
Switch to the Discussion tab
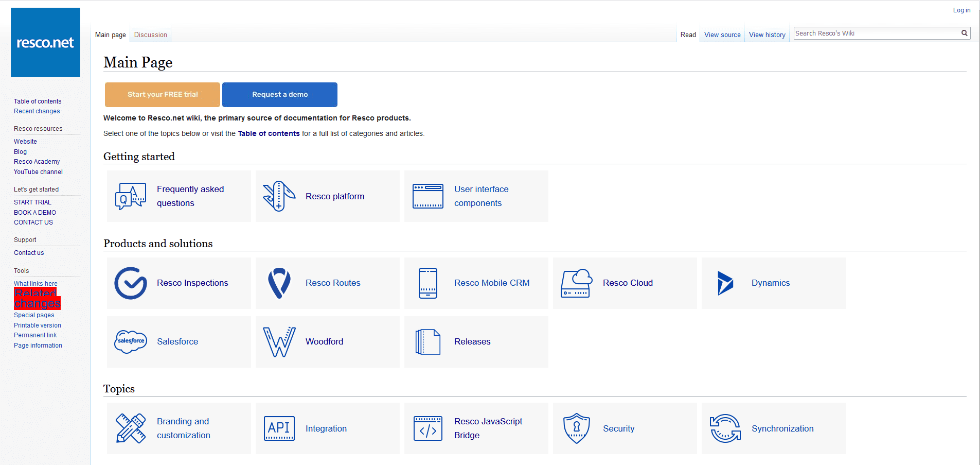click(x=150, y=35)
